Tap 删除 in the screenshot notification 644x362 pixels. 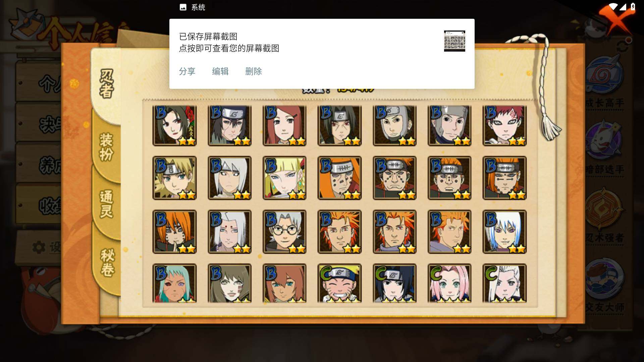pos(254,71)
